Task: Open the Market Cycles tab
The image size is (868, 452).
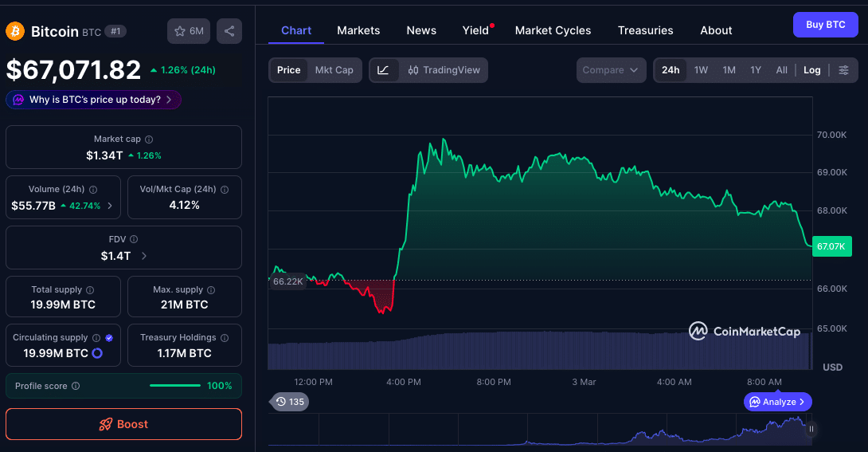Action: coord(553,30)
